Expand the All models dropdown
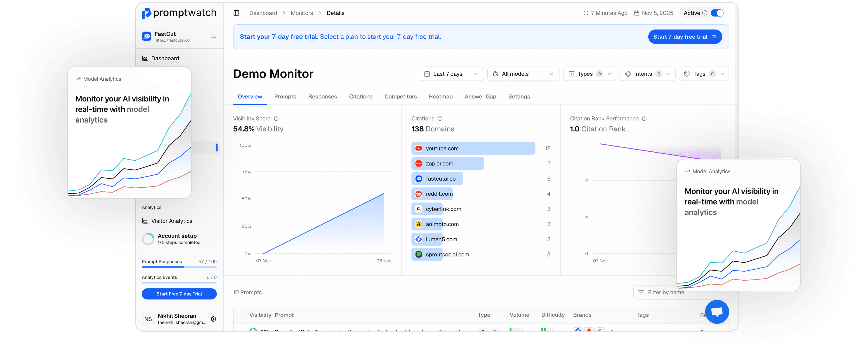868x359 pixels. [523, 74]
